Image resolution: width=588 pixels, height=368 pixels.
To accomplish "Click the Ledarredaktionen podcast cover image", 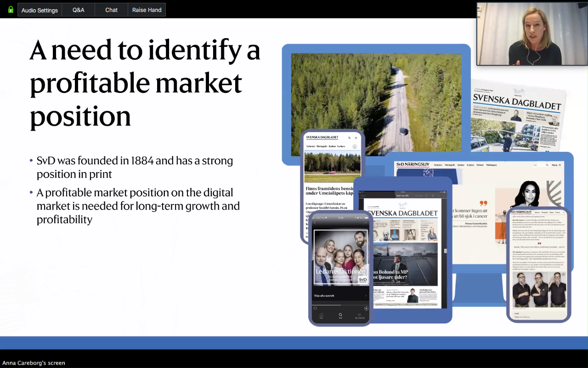I will (x=340, y=258).
